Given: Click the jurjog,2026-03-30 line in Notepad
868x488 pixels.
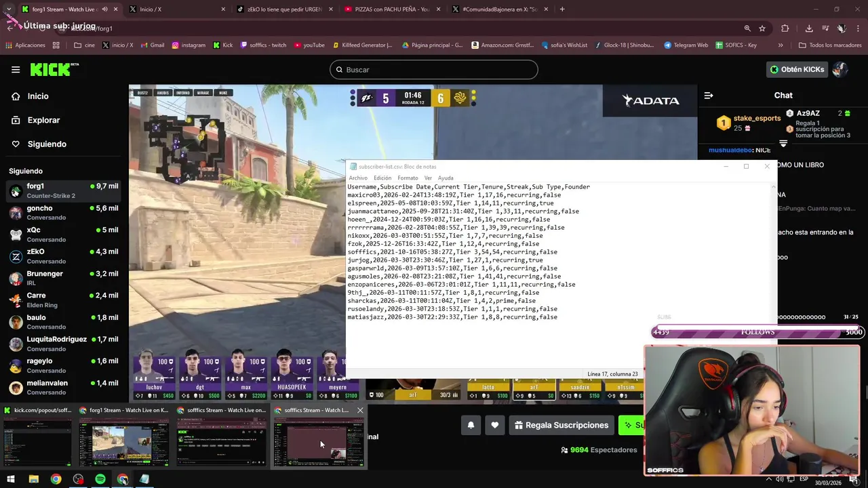Looking at the screenshot, I should (x=445, y=260).
